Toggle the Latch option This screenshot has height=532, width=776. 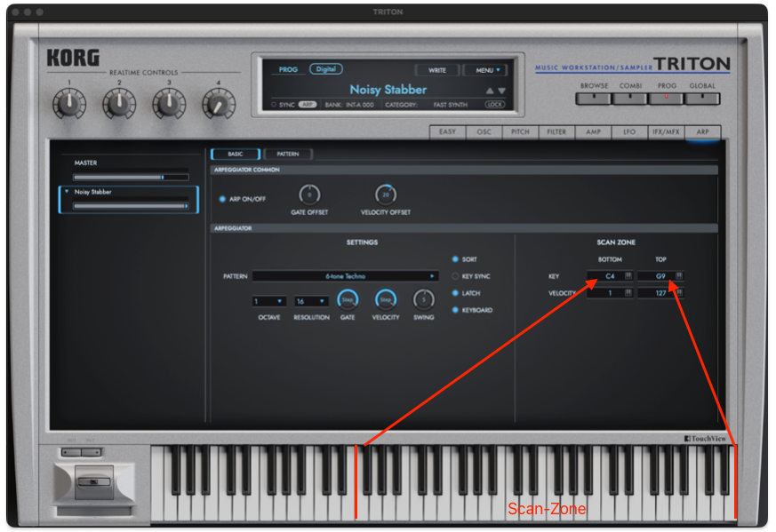455,293
